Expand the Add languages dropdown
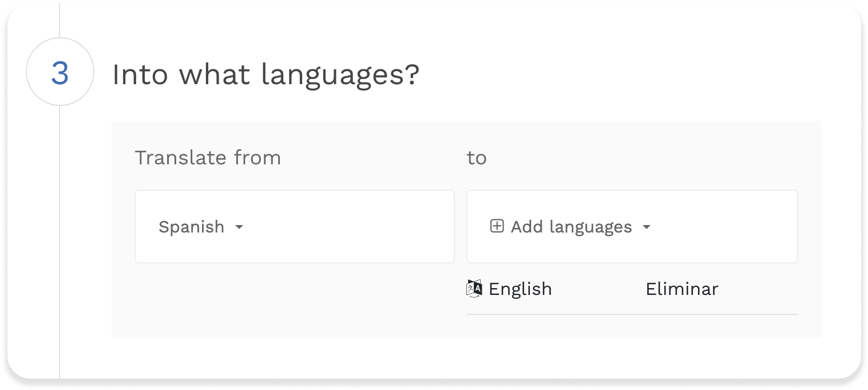 (x=572, y=227)
